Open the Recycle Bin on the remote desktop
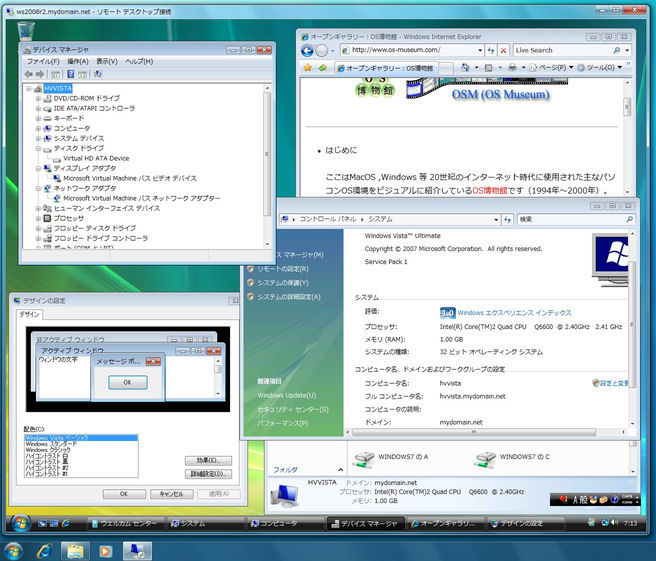Viewport: 656px width, 561px height. pyautogui.click(x=26, y=31)
